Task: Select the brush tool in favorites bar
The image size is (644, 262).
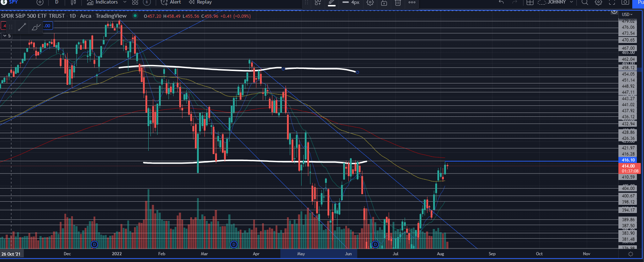Action: click(36, 27)
